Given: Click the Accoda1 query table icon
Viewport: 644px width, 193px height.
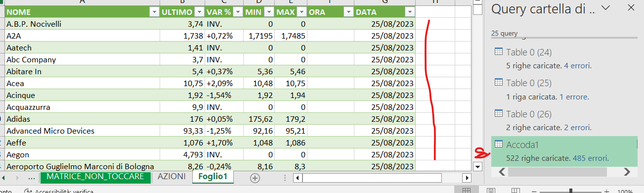Looking at the screenshot, I should coord(498,144).
